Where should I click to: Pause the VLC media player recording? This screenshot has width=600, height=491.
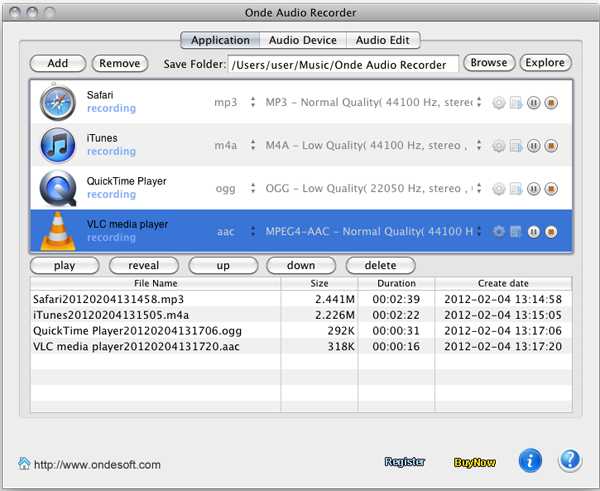[534, 232]
